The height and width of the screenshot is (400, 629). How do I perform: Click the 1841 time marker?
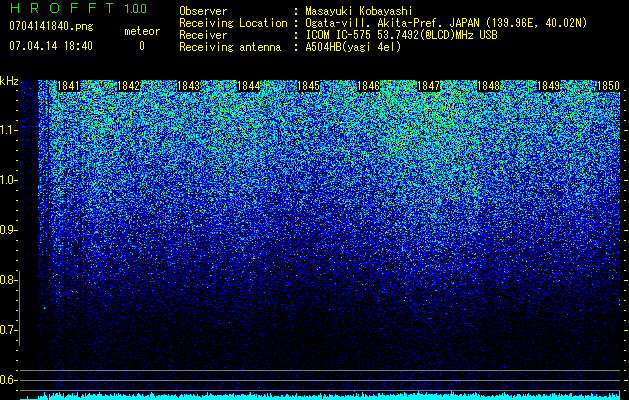(69, 86)
